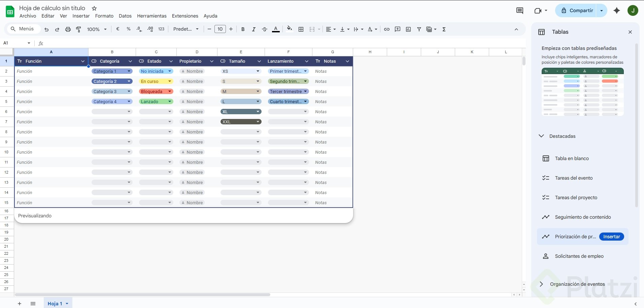The width and height of the screenshot is (644, 308).
Task: Apply euro currency format
Action: coord(118,29)
